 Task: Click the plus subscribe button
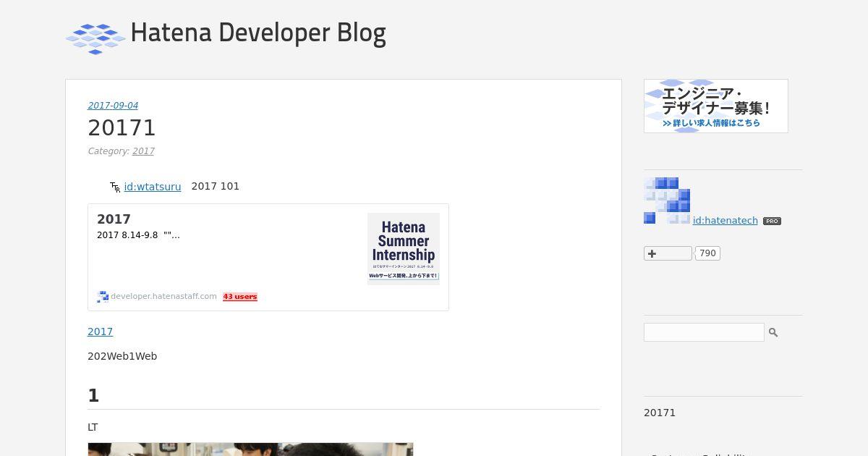point(668,253)
